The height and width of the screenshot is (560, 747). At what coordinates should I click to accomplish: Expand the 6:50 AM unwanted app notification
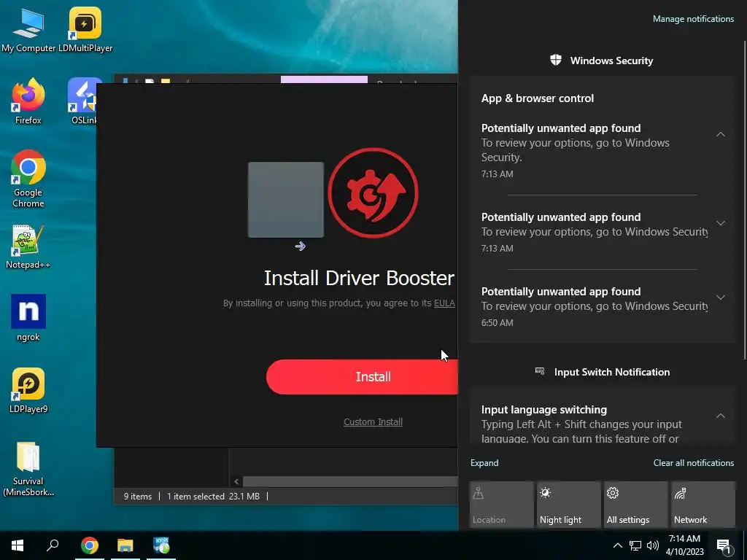[721, 297]
